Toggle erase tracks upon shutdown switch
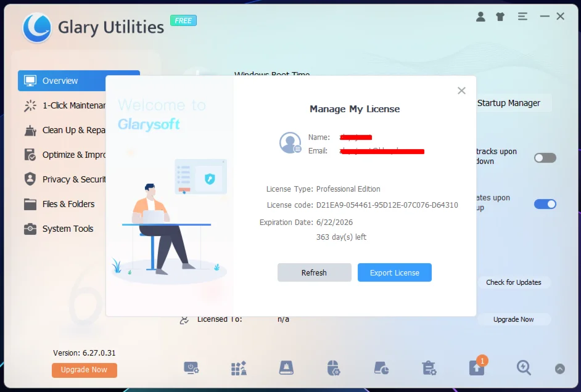The height and width of the screenshot is (392, 581). point(545,158)
